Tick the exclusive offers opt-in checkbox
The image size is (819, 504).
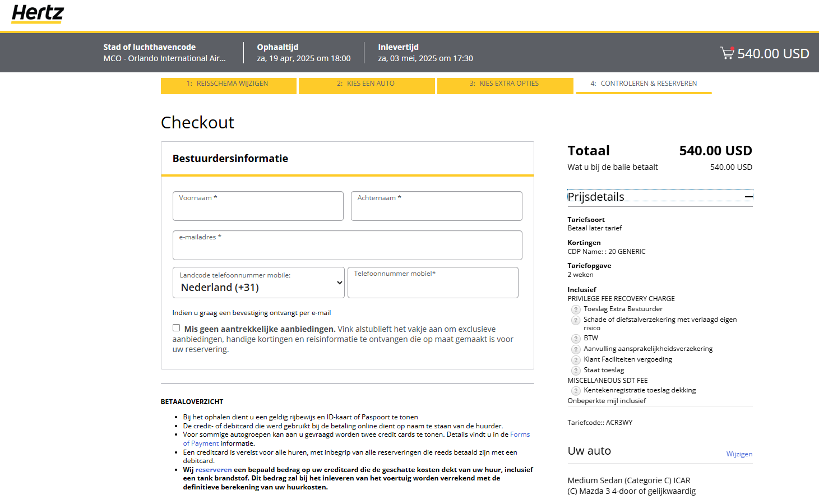tap(177, 328)
